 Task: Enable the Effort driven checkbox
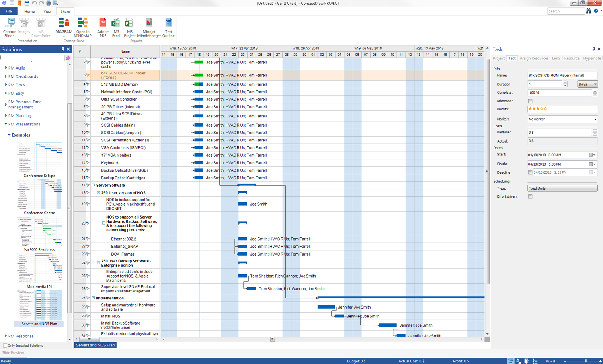(x=530, y=197)
